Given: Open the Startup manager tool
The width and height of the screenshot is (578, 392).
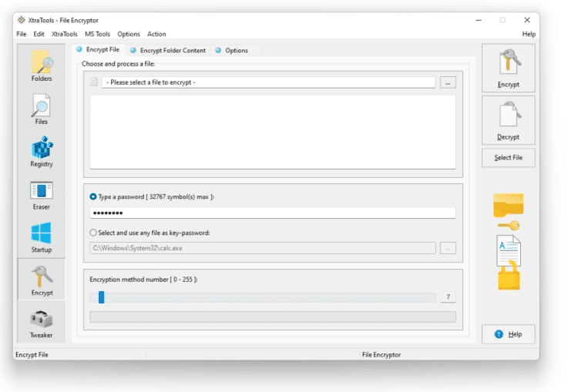Looking at the screenshot, I should (x=42, y=238).
